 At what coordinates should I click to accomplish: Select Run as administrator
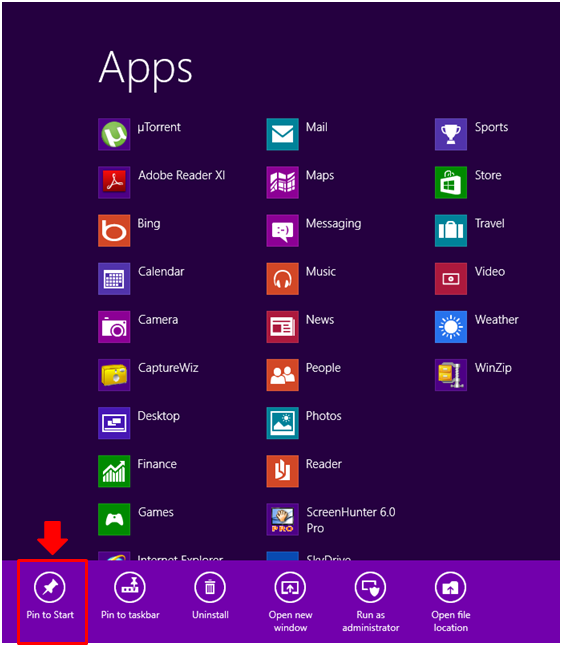point(370,602)
